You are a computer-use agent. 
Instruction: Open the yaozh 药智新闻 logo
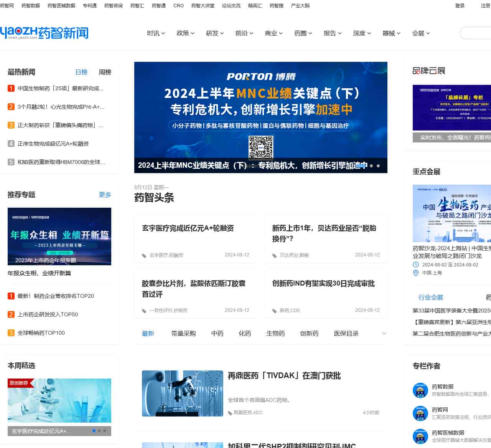(44, 33)
